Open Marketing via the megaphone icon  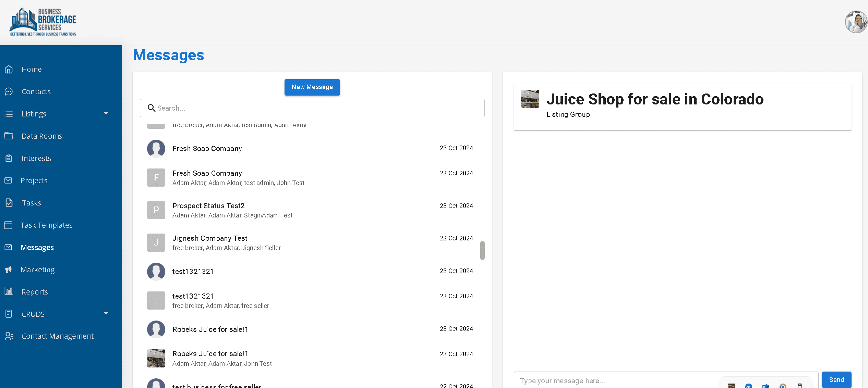[9, 270]
